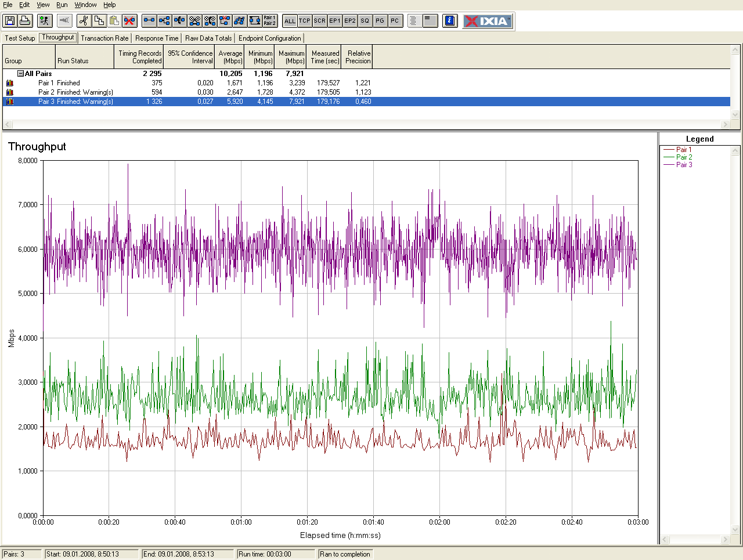
Task: Click the pairs table scroll down arrow
Action: tap(735, 115)
